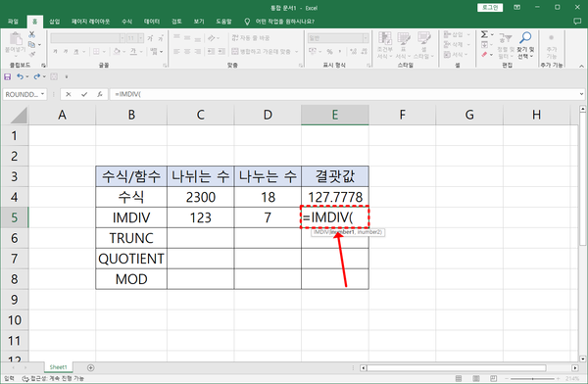This screenshot has width=588, height=384.
Task: Switch to Page Break Preview in status bar
Action: coord(494,378)
